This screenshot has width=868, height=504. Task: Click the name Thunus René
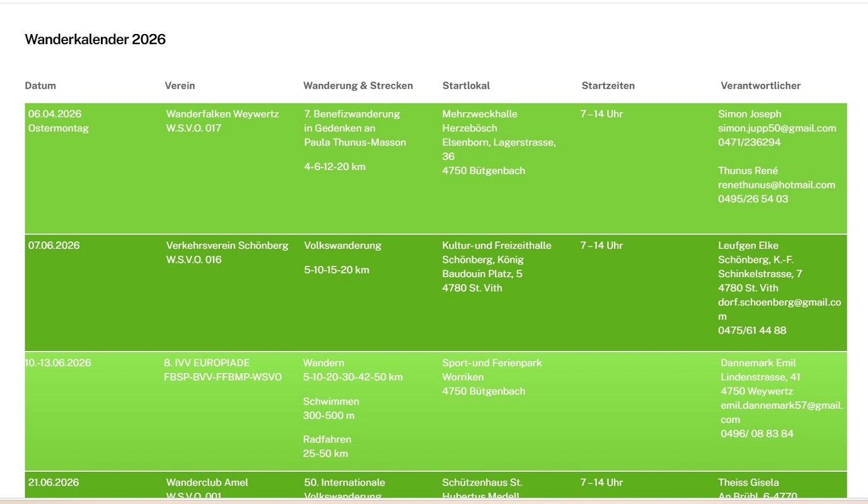748,171
